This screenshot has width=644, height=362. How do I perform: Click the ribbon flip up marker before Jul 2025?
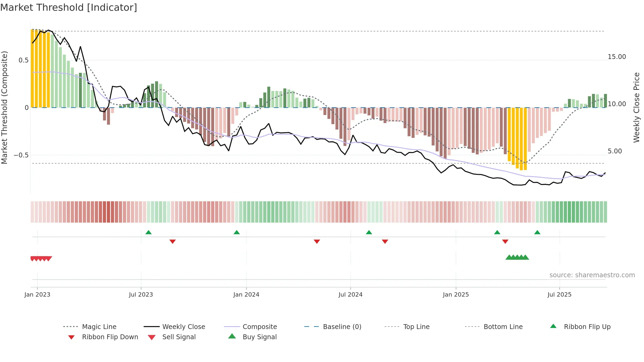click(x=537, y=232)
